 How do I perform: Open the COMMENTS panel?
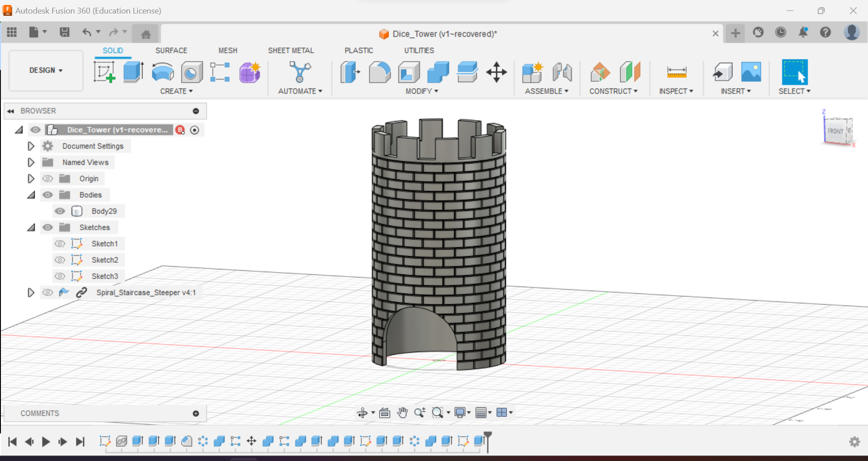40,413
